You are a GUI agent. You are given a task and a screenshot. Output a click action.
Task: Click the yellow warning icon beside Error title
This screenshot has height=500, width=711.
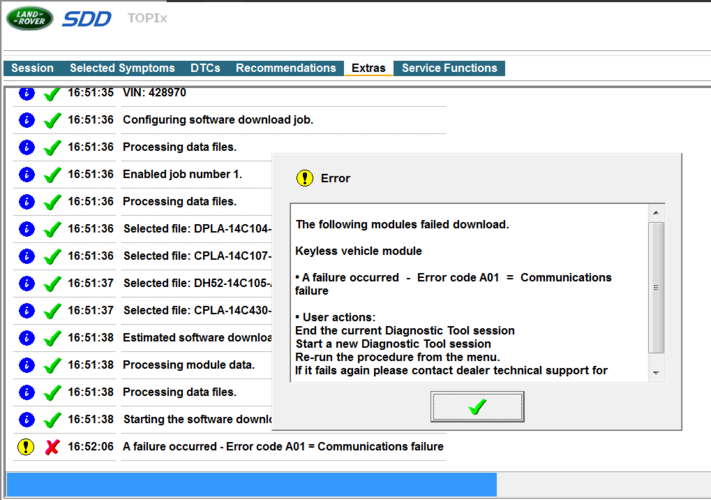click(x=305, y=178)
